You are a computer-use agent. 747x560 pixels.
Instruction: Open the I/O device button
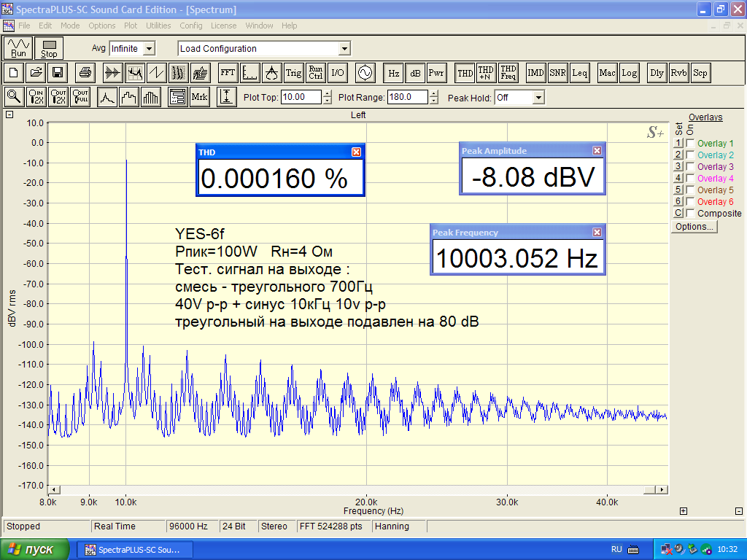click(337, 73)
